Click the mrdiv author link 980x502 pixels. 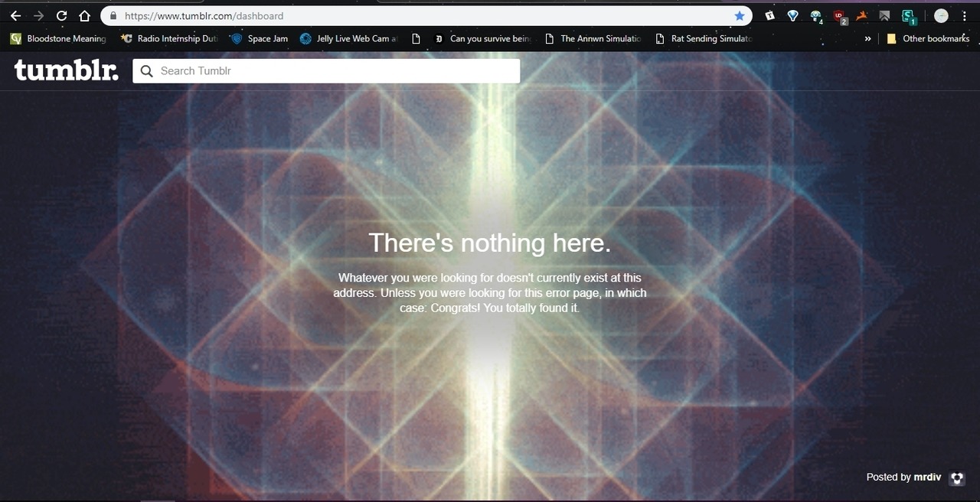coord(927,477)
